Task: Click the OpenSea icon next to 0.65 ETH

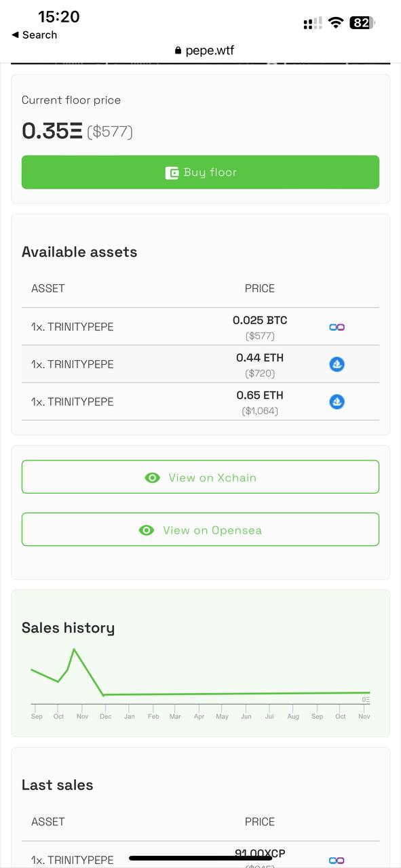Action: coord(337,401)
